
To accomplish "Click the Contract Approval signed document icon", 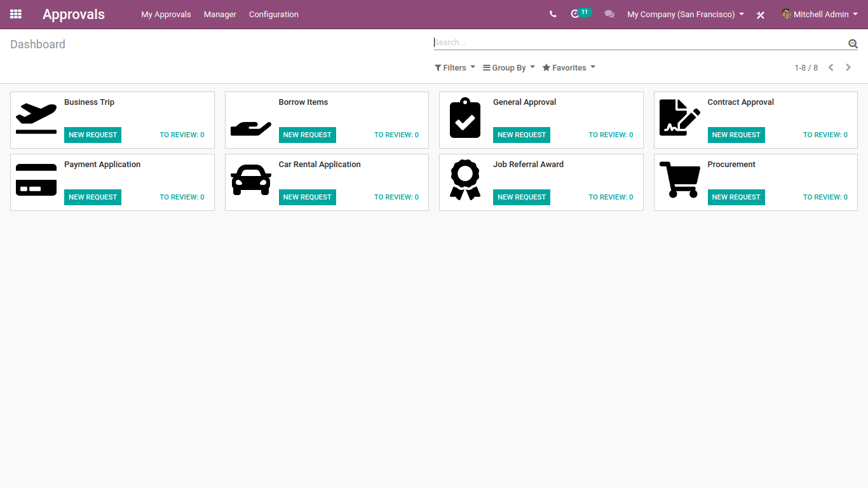I will pyautogui.click(x=680, y=118).
